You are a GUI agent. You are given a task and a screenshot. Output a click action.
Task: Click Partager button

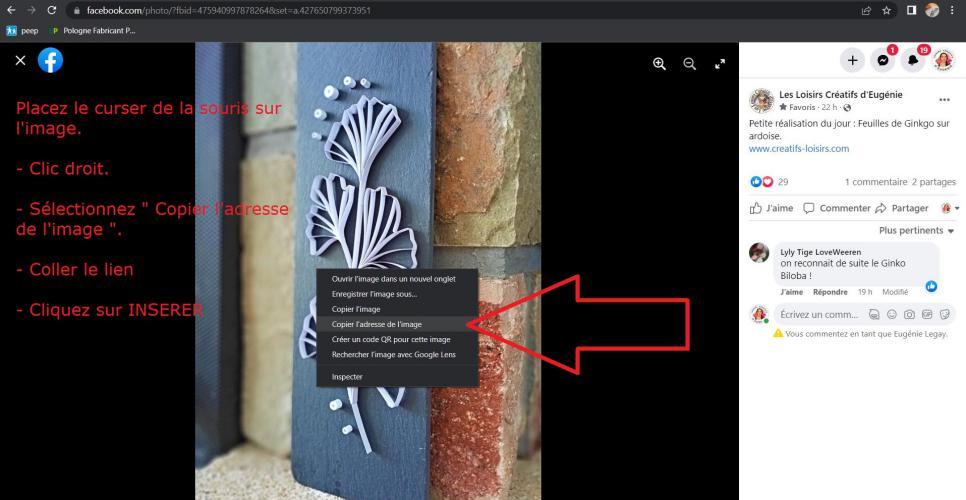point(902,208)
